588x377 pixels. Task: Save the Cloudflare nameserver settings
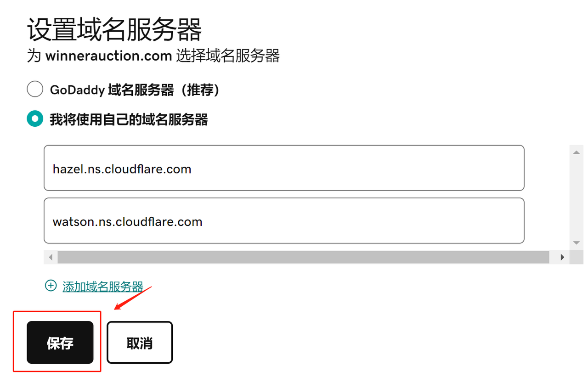(x=61, y=342)
